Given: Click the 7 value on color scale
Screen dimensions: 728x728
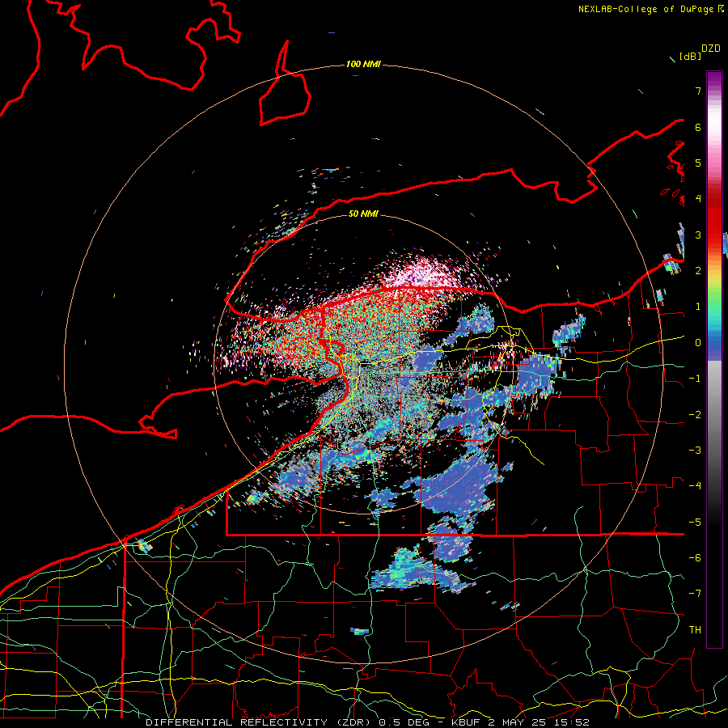Looking at the screenshot, I should click(x=698, y=91).
